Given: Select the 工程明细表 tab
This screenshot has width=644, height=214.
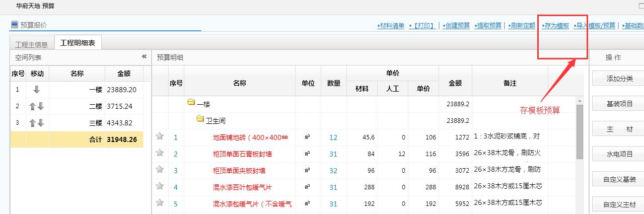Looking at the screenshot, I should point(78,43).
